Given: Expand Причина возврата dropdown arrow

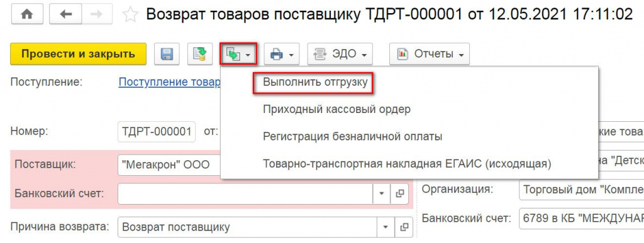Looking at the screenshot, I should pos(386,227).
